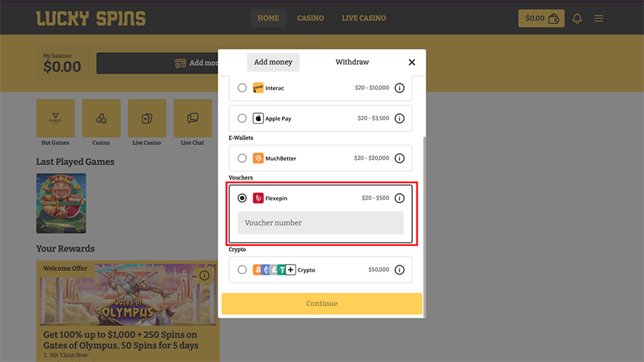Open CASINO from the top navigation
Screen dimensions: 644x362
(311, 18)
